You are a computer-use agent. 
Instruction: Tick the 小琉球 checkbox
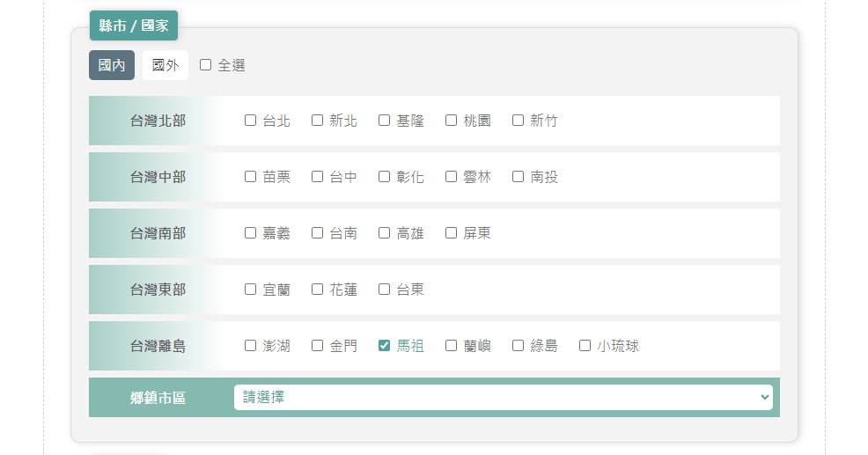tap(585, 346)
